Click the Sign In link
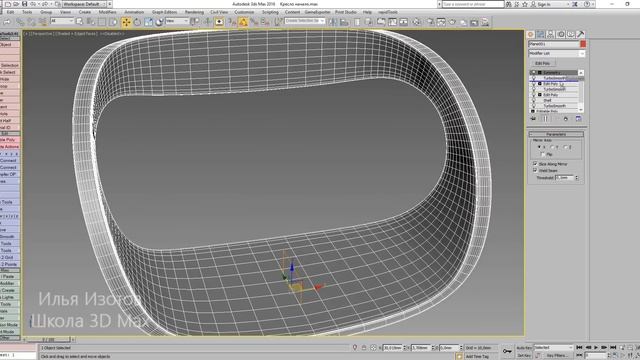The height and width of the screenshot is (360, 640). coord(544,4)
